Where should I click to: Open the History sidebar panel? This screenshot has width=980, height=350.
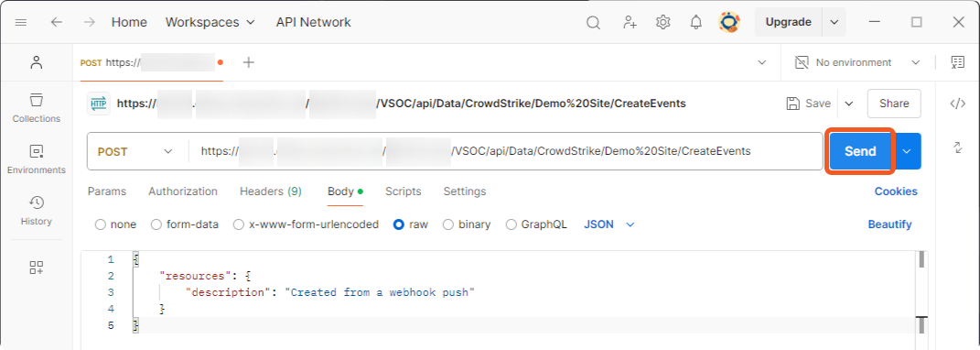pyautogui.click(x=37, y=211)
